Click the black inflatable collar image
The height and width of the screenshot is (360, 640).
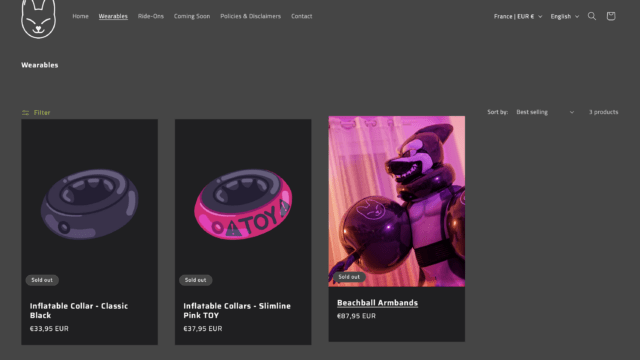pyautogui.click(x=89, y=204)
